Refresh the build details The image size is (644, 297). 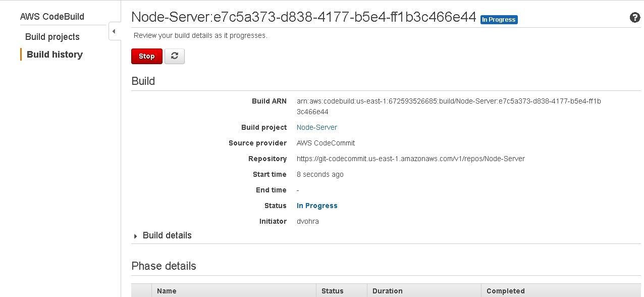click(x=175, y=56)
